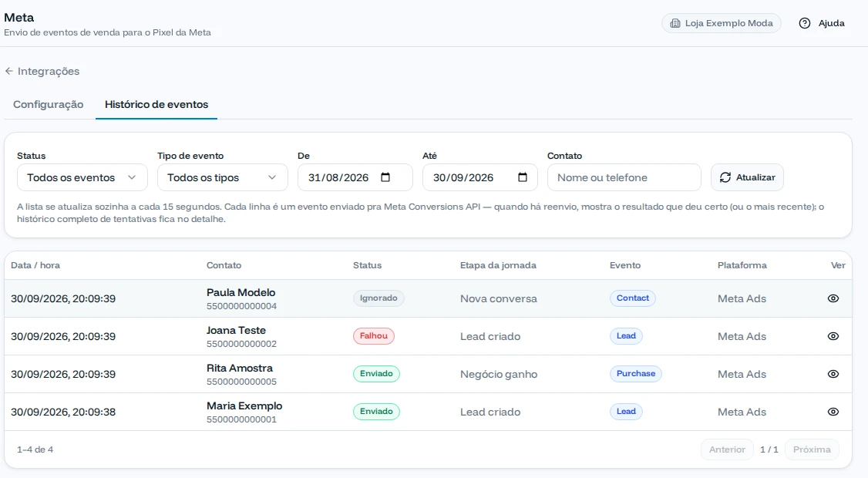Open calendar picker in the Até date field
The height and width of the screenshot is (478, 868).
(x=523, y=177)
